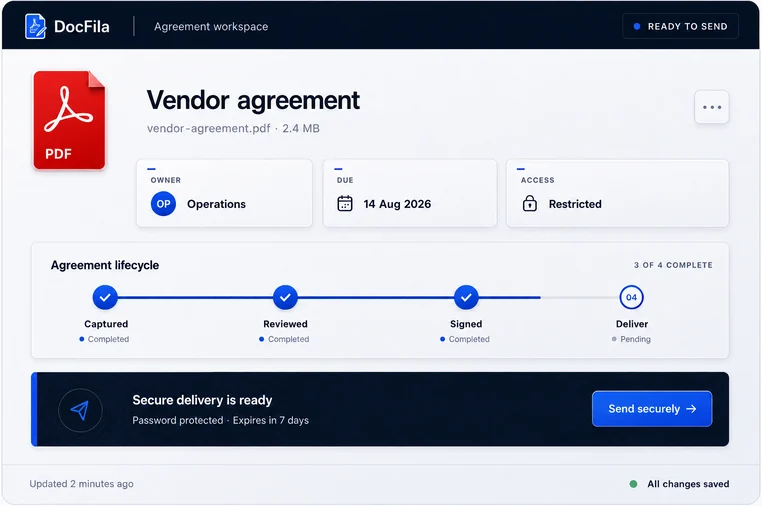Select the Signed step checkmark
Viewport: 762px width, 506px height.
(x=466, y=297)
